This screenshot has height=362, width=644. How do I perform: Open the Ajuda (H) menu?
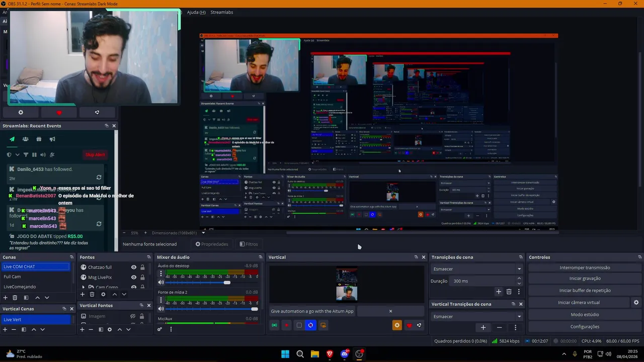pyautogui.click(x=196, y=12)
